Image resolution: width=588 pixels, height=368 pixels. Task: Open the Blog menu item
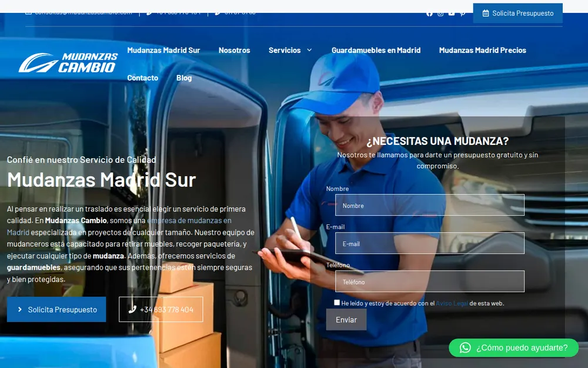click(x=184, y=78)
